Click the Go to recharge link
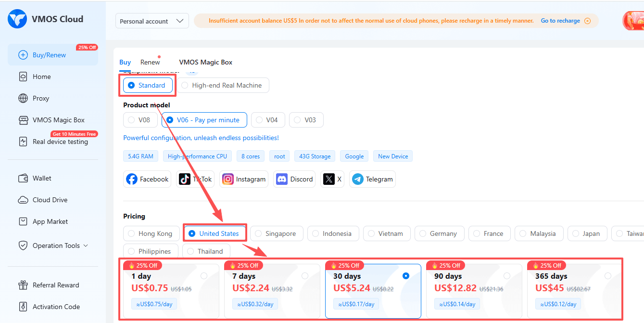 (561, 21)
